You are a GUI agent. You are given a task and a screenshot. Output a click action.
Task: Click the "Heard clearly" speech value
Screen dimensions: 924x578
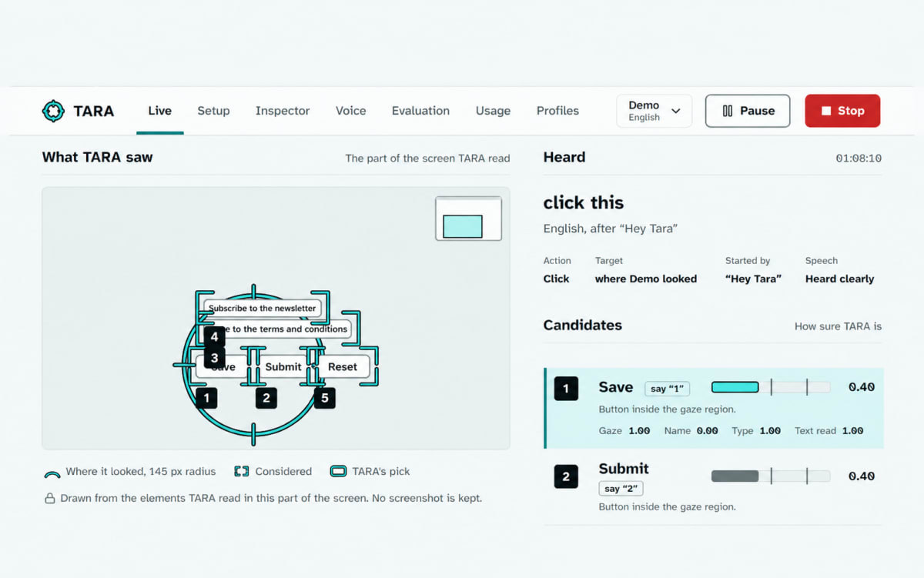839,279
